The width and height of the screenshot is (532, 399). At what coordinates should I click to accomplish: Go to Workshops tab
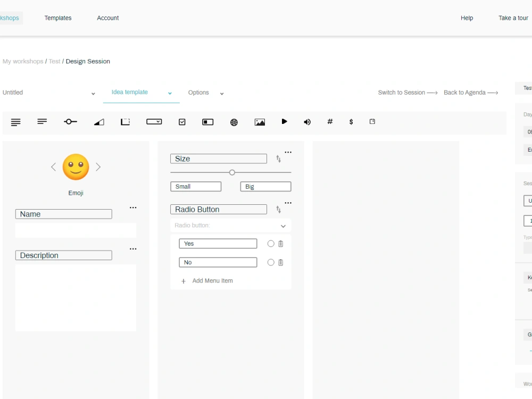point(10,18)
